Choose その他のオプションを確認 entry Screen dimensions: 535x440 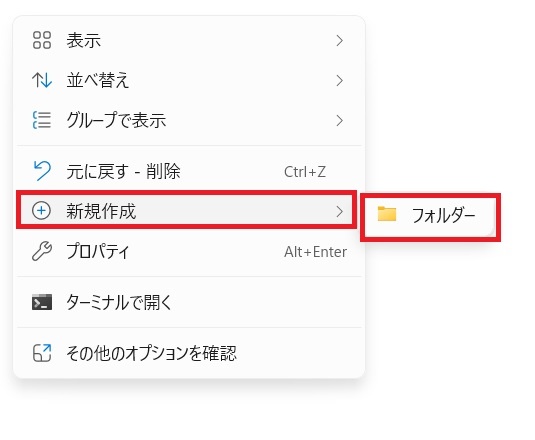pos(189,353)
